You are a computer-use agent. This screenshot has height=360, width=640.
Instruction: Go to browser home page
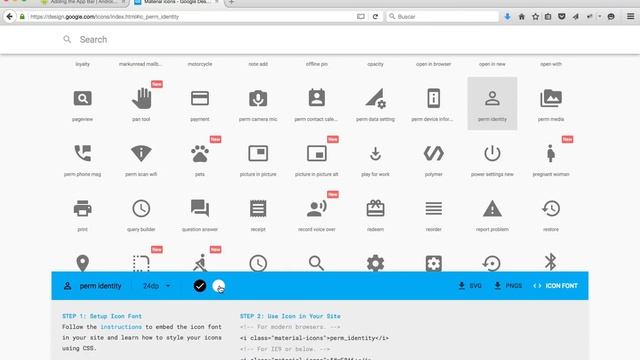point(522,17)
